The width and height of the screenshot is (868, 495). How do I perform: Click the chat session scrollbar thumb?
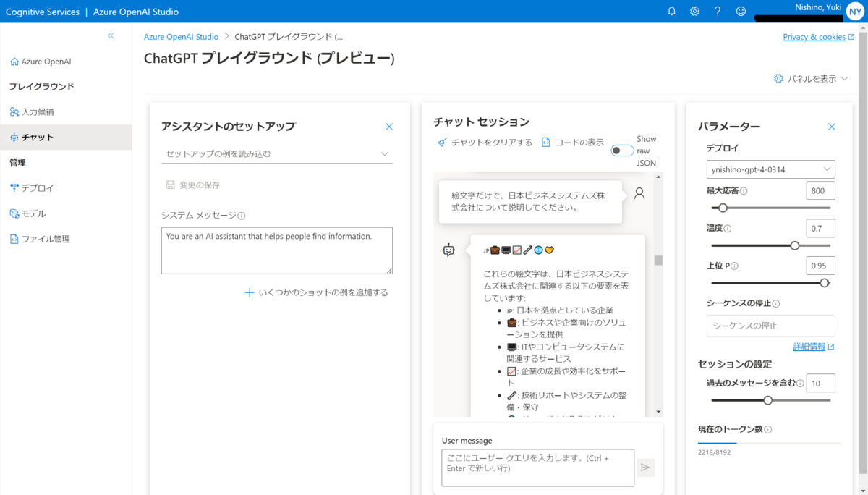pos(658,261)
